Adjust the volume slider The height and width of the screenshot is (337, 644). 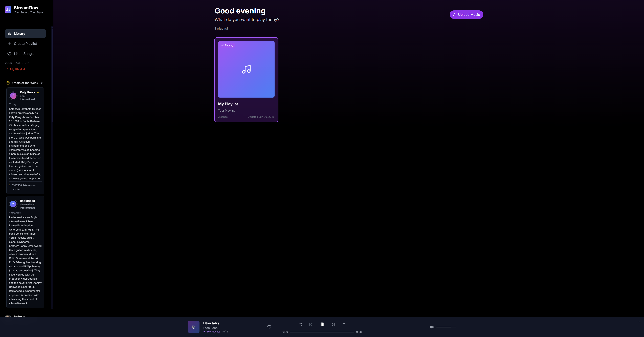[446, 327]
